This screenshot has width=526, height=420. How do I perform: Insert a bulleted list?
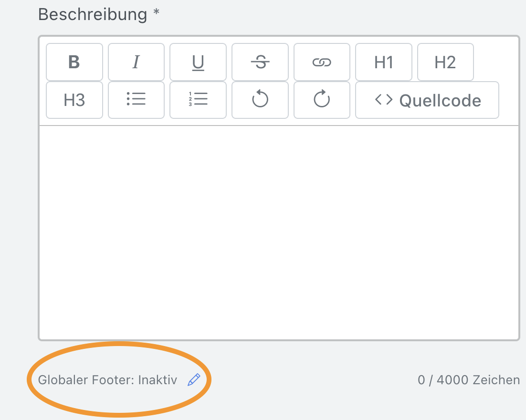(x=136, y=100)
